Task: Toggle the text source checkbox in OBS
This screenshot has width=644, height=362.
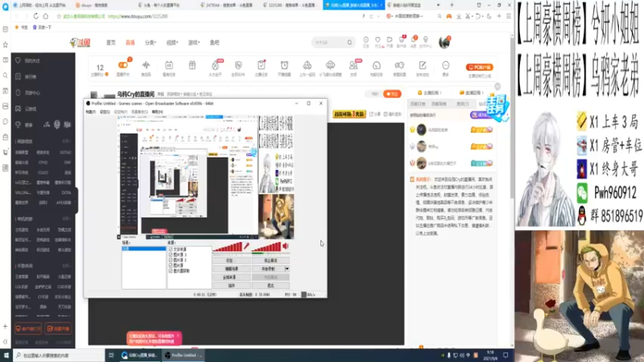Action: click(x=171, y=249)
